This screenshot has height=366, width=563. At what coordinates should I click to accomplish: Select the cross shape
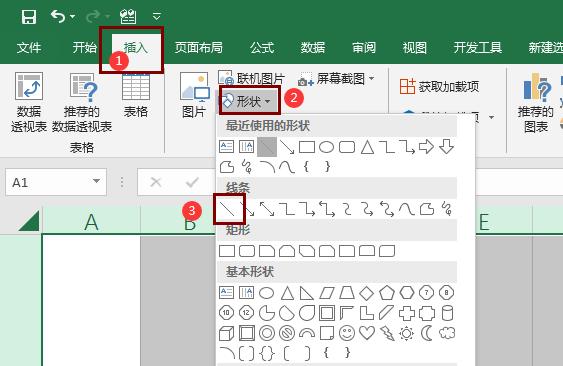[x=407, y=313]
